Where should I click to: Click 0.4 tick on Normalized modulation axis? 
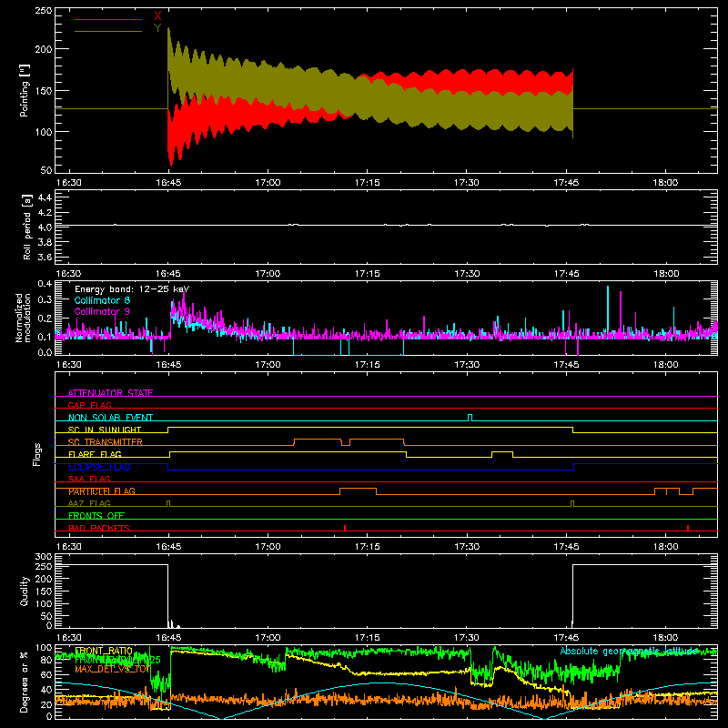[x=45, y=284]
